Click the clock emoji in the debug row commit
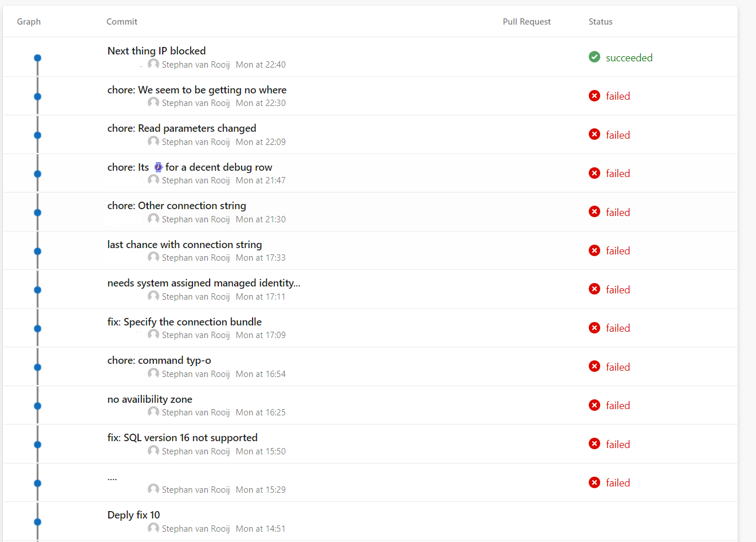This screenshot has width=756, height=542. coord(158,167)
